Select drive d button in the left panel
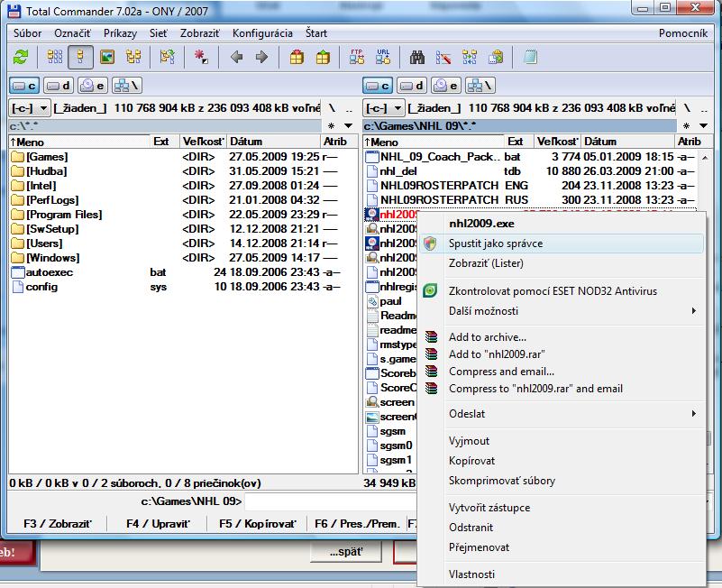 (x=59, y=86)
